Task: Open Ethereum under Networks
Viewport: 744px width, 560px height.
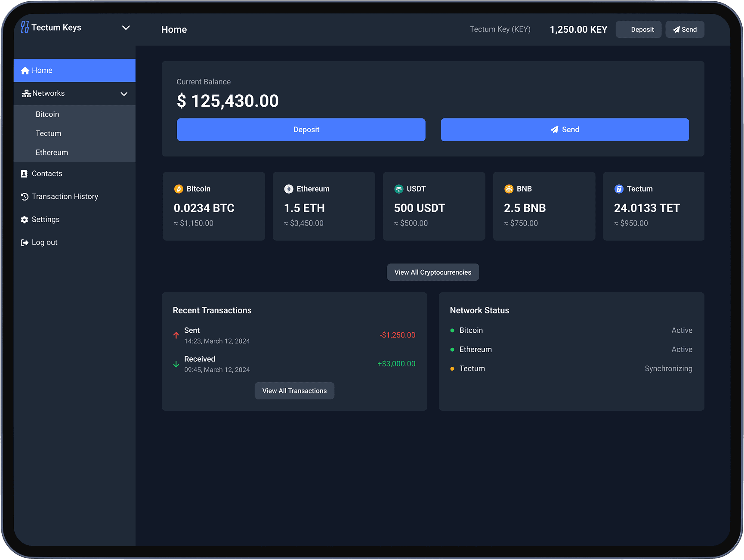Action: pos(52,153)
